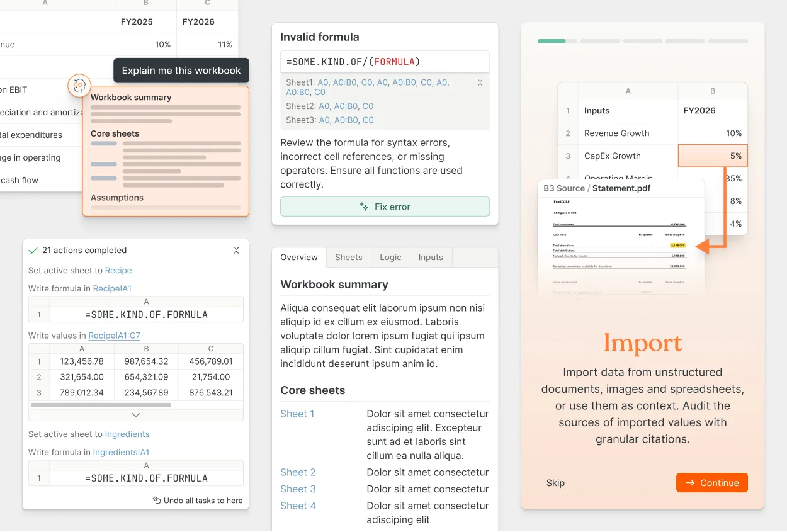This screenshot has width=787, height=532.
Task: Open the Ingredients sheet link
Action: pyautogui.click(x=127, y=434)
